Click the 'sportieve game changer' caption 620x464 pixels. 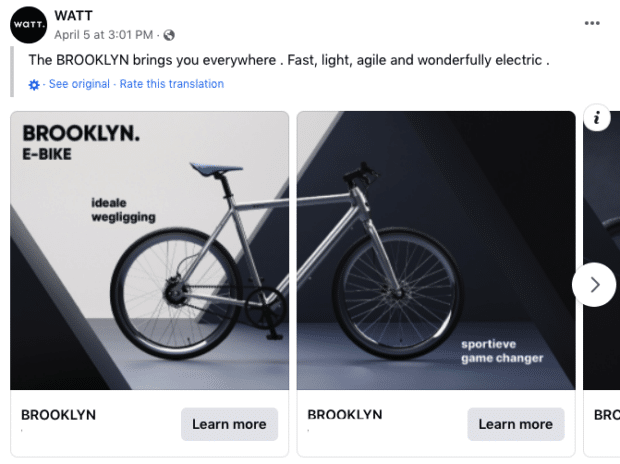(501, 351)
